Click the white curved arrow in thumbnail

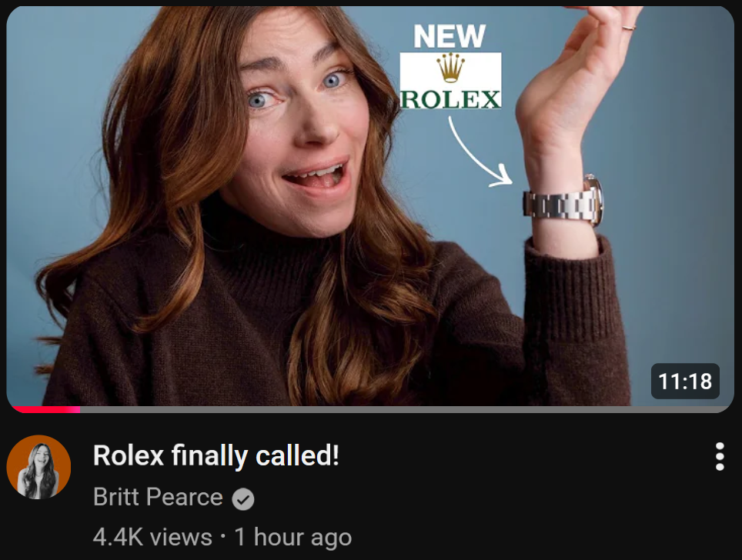pyautogui.click(x=478, y=152)
